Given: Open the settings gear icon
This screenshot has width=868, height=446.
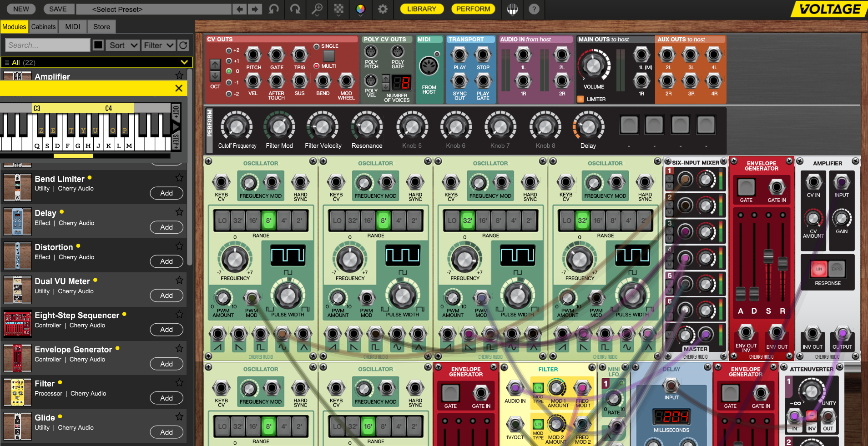Looking at the screenshot, I should pos(383,9).
